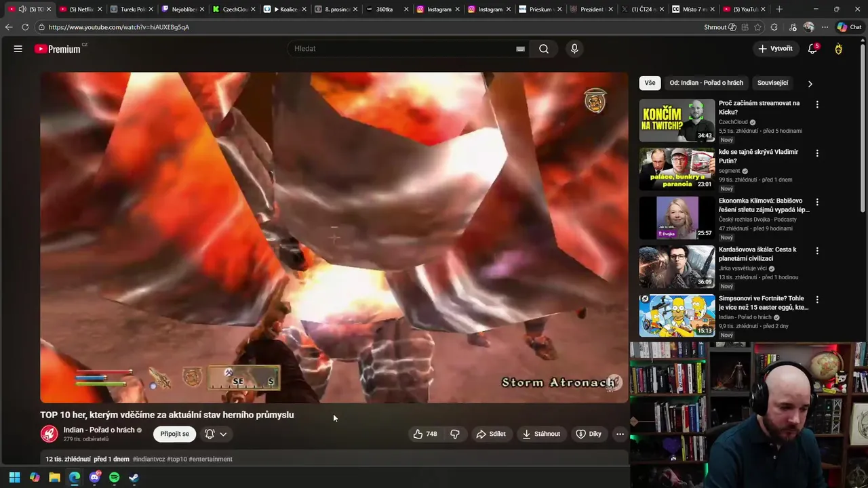Open the Proč začínám streamovat na Kicku thumbnail
The image size is (868, 488).
coord(677,120)
